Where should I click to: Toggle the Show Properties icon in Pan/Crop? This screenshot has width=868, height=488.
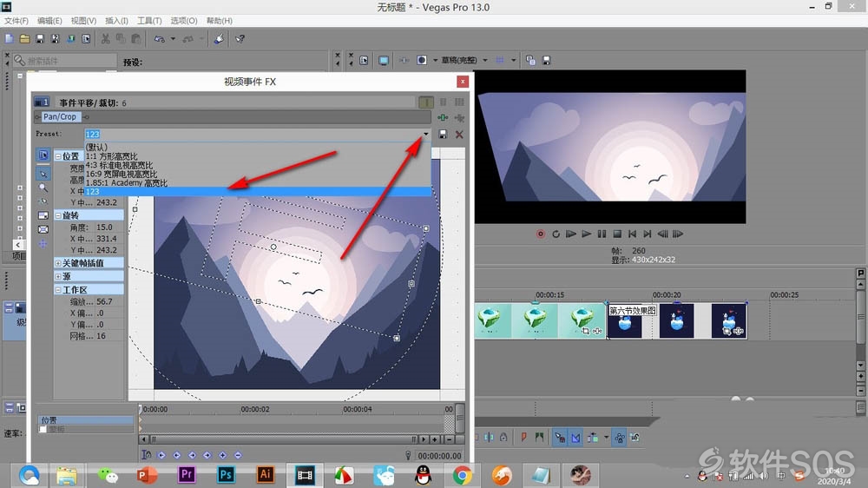tap(43, 155)
